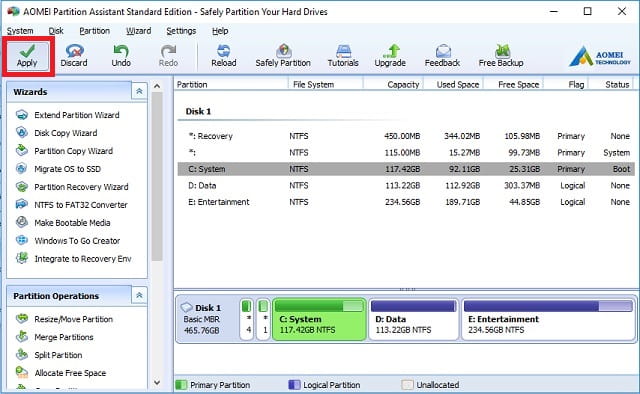Open Tutorials from the toolbar
Screen dimensions: 640x394
point(343,56)
